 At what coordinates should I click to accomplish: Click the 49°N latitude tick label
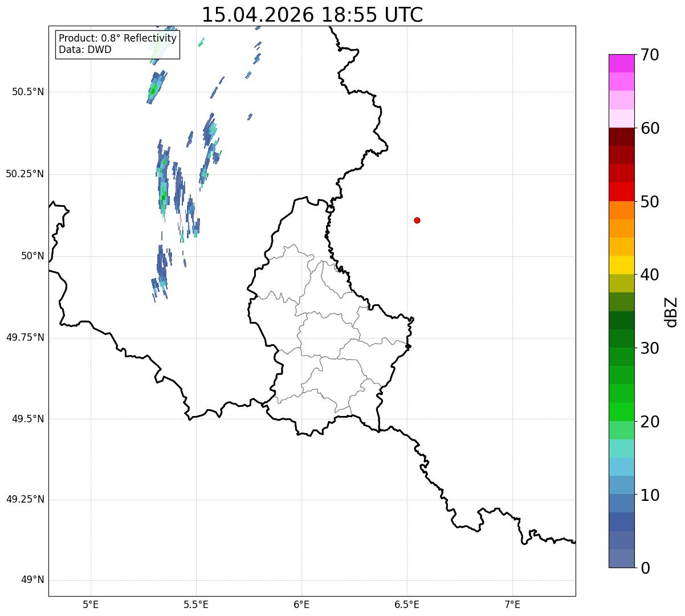point(32,580)
